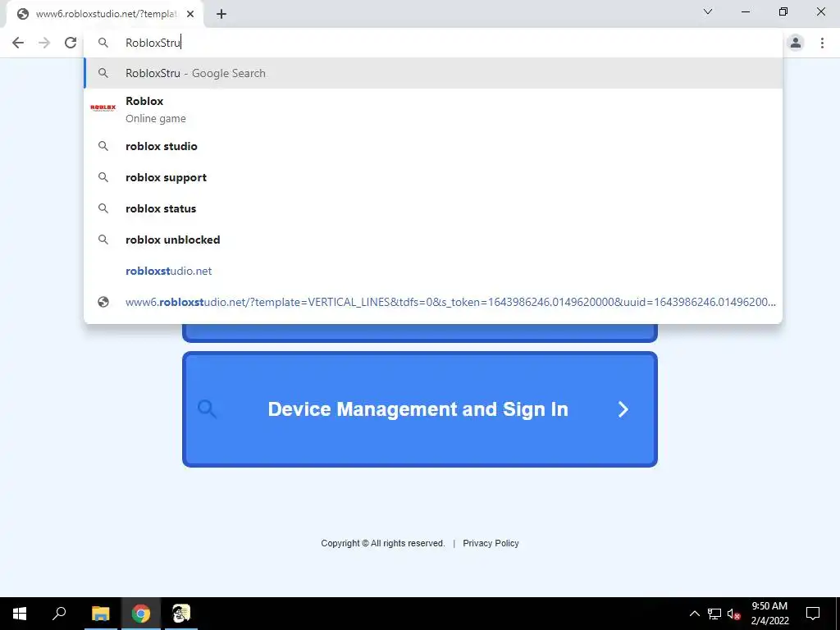The height and width of the screenshot is (630, 840).
Task: Open Chrome three-dot menu
Action: (822, 43)
